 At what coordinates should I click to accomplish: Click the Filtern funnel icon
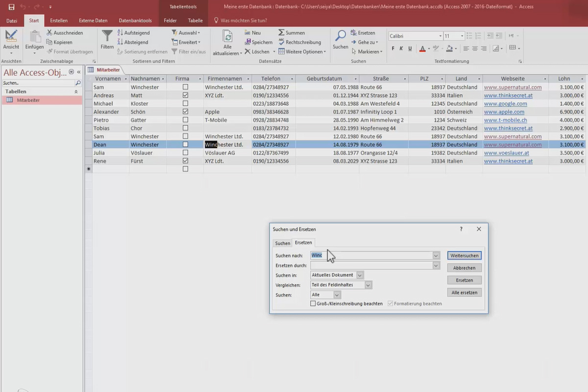pyautogui.click(x=107, y=37)
